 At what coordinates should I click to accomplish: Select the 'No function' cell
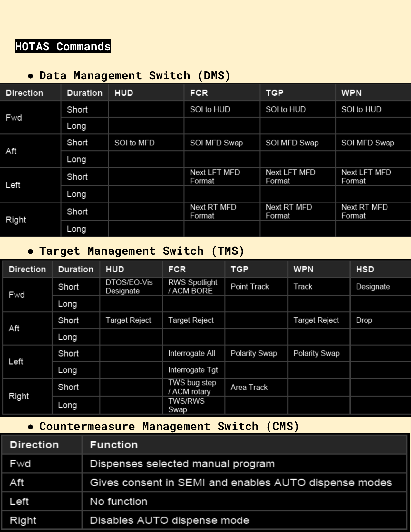[x=118, y=501]
